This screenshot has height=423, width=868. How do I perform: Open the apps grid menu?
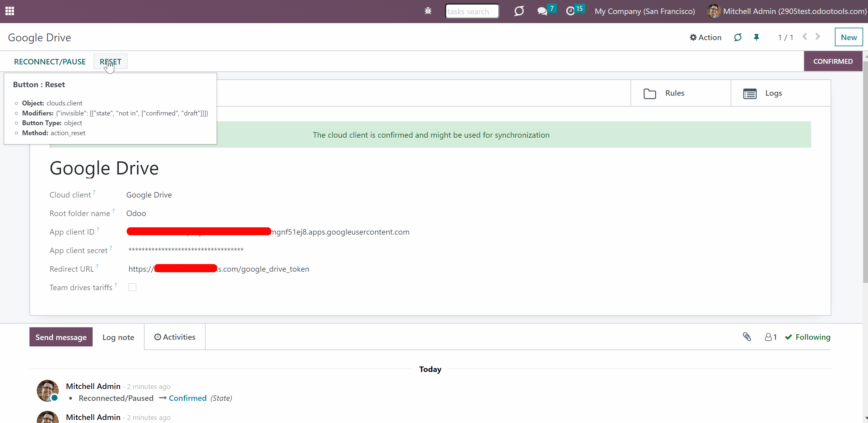[10, 11]
